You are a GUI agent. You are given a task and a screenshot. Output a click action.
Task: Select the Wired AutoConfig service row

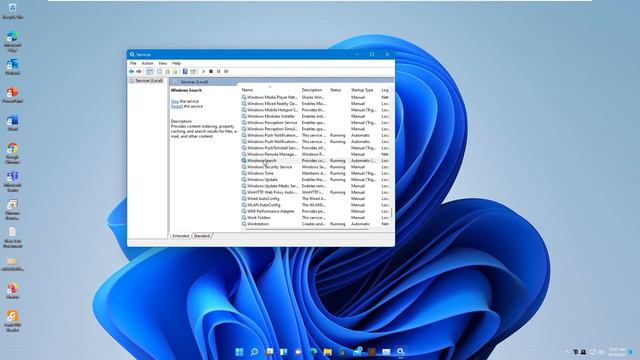(x=315, y=198)
